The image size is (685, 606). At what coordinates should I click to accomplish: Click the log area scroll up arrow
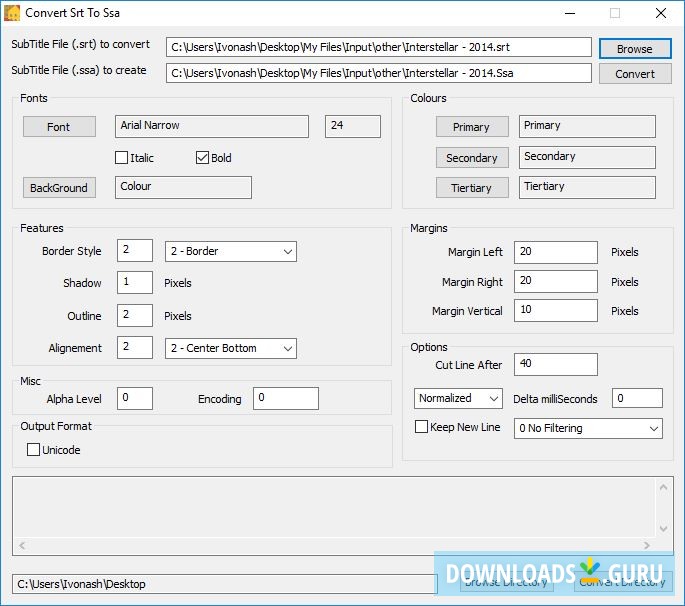tap(663, 487)
